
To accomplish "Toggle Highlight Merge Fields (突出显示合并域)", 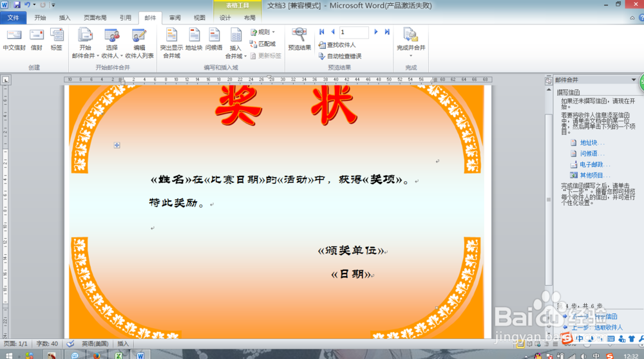I will (x=171, y=44).
